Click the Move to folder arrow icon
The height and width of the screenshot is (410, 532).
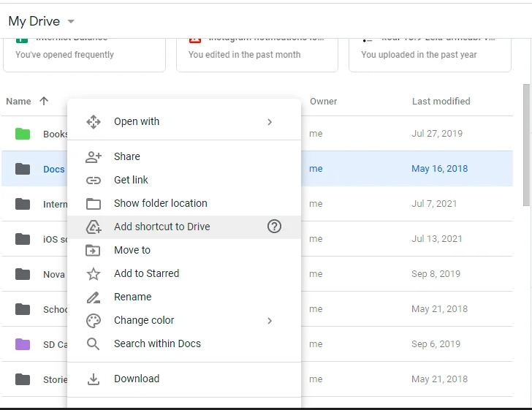pos(93,251)
